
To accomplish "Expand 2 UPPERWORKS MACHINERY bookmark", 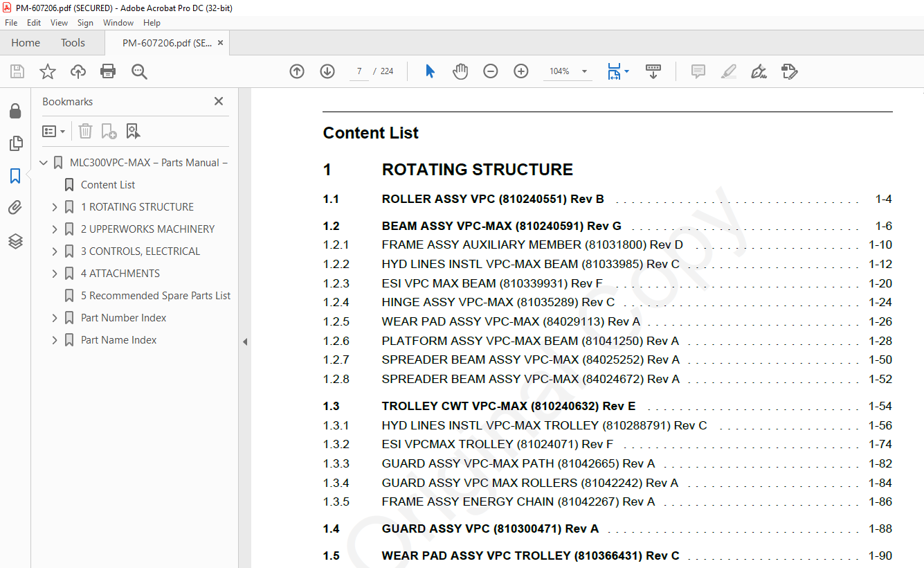I will (x=55, y=229).
